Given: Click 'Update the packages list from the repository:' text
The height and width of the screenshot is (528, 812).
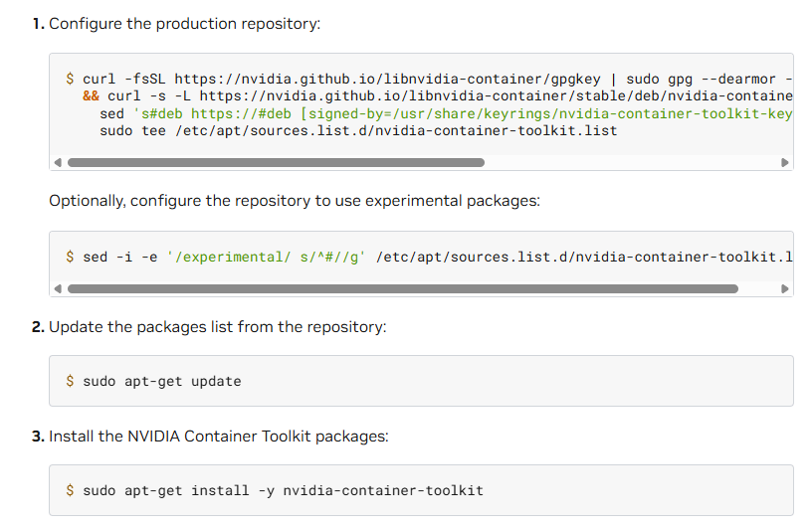Looking at the screenshot, I should pos(218,327).
